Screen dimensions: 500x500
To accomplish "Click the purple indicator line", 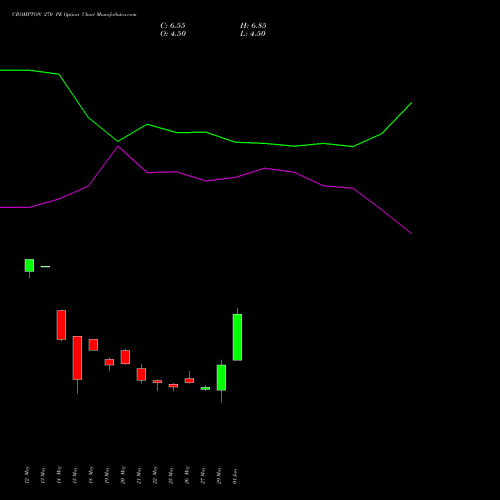I will pyautogui.click(x=206, y=181).
